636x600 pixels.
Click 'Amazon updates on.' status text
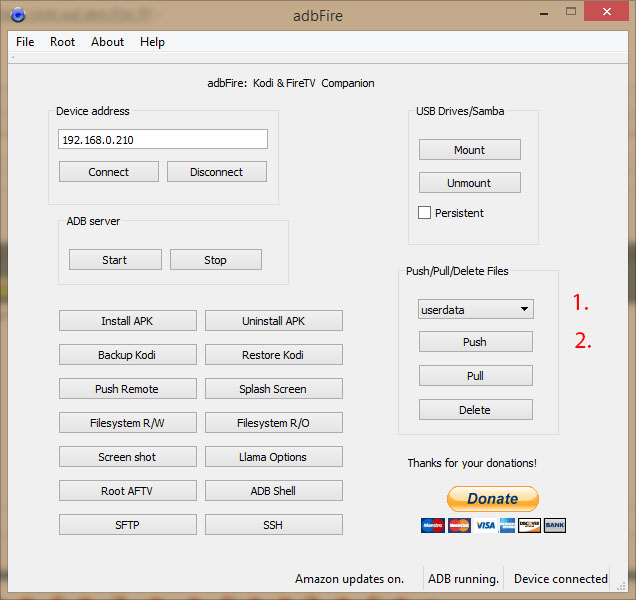tap(349, 579)
